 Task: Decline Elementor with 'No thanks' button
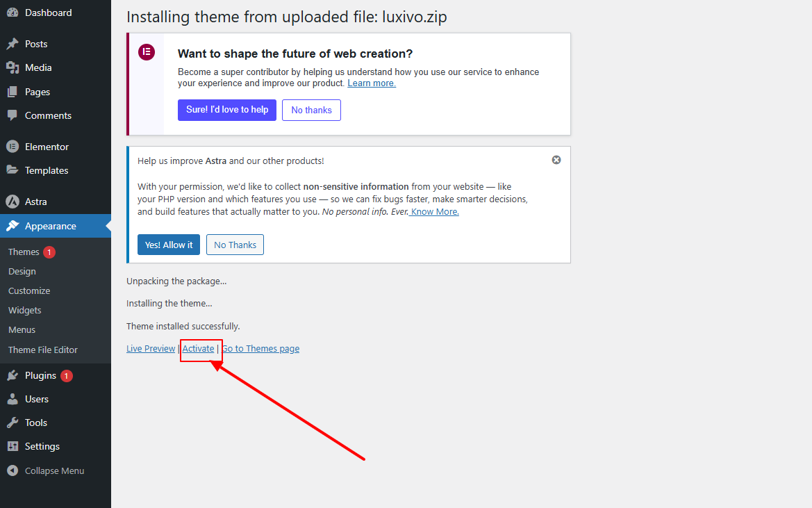311,110
